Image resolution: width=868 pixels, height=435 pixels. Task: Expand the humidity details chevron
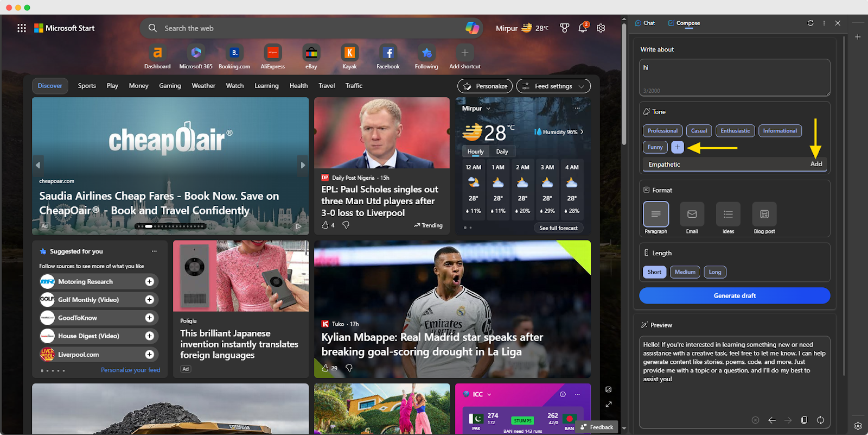(x=582, y=132)
